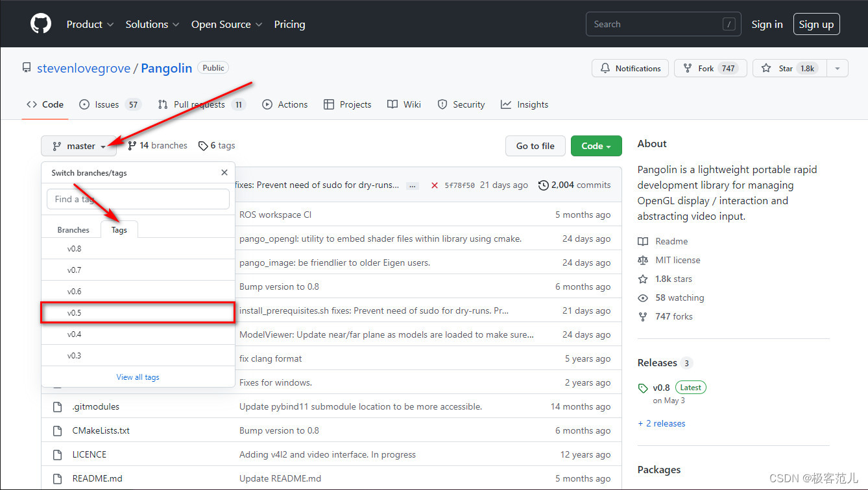Expand commit message ellipsis button
868x490 pixels.
pos(412,185)
